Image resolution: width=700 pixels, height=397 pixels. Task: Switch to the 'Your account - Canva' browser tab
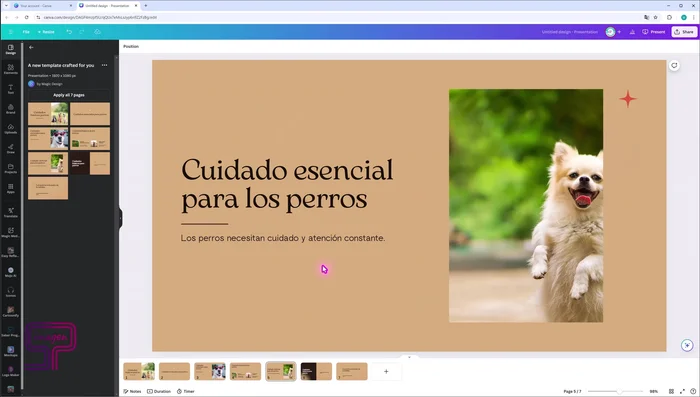coord(42,5)
